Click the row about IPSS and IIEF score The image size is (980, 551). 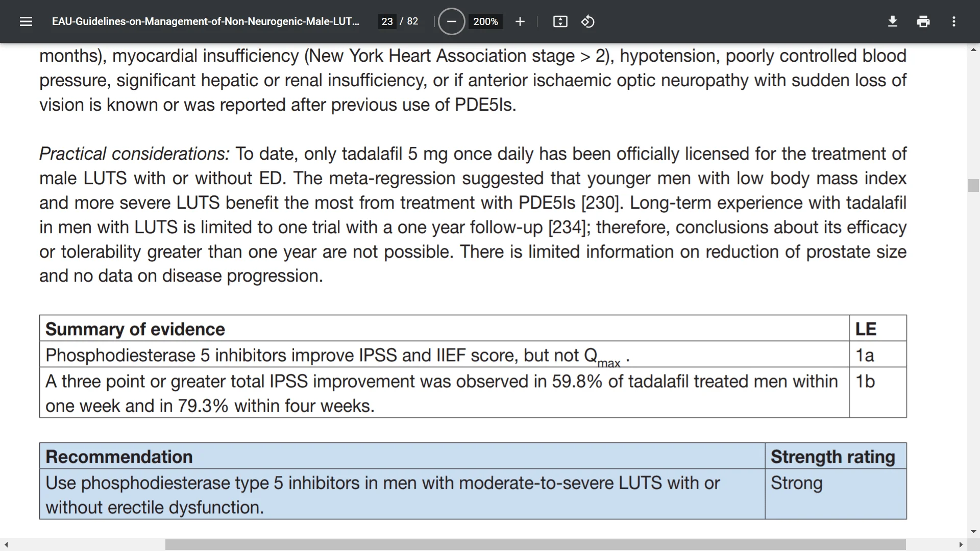[444, 355]
